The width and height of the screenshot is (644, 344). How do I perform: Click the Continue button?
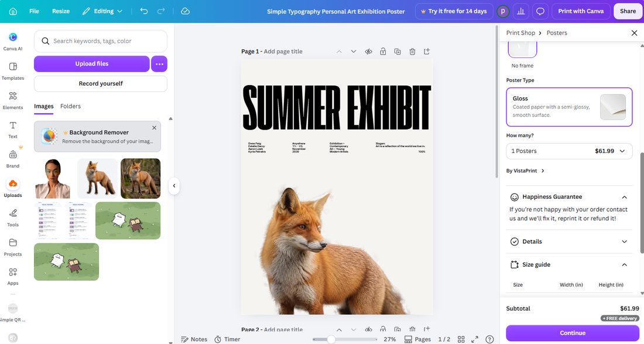[x=573, y=333]
